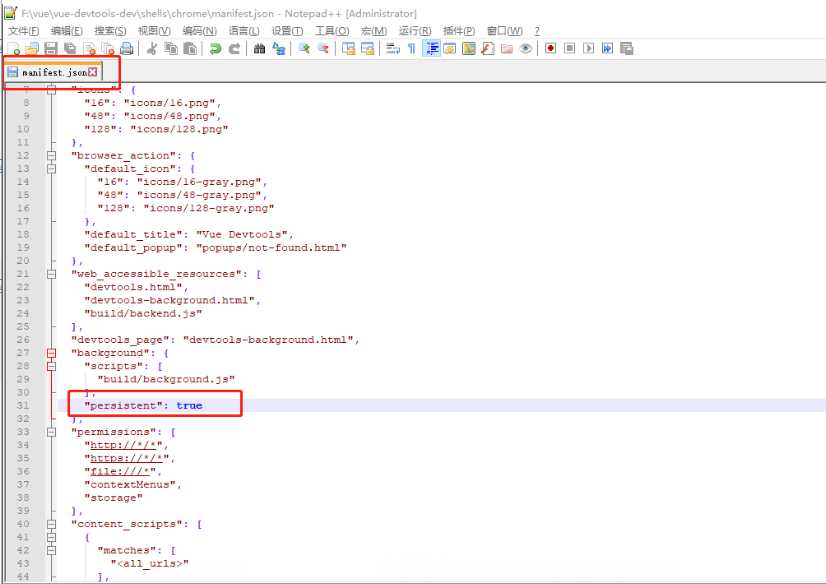The height and width of the screenshot is (584, 826).
Task: Select the manifest.json tab
Action: [53, 73]
